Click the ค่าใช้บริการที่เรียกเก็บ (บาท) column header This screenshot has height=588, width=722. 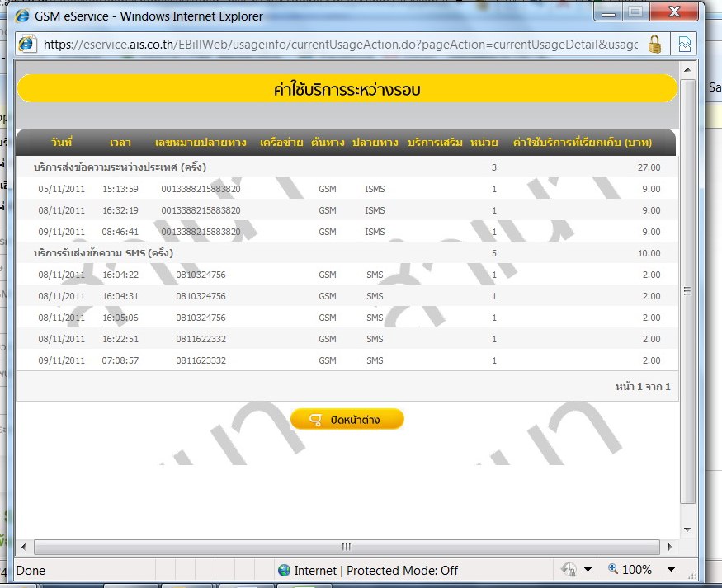point(583,143)
